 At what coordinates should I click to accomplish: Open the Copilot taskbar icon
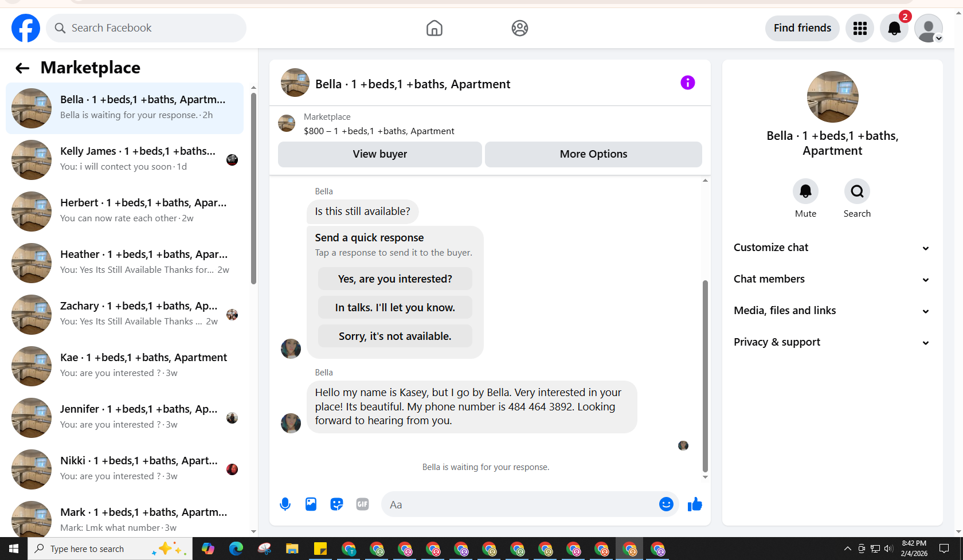(x=208, y=549)
